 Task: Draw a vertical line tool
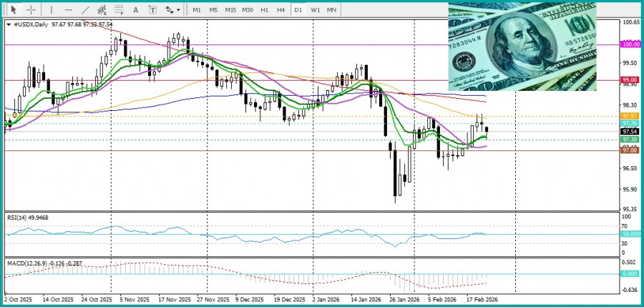tap(51, 10)
